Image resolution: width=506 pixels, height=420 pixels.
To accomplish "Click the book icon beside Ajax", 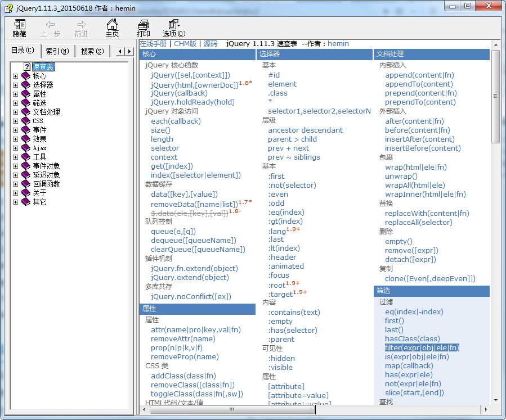I will click(26, 148).
